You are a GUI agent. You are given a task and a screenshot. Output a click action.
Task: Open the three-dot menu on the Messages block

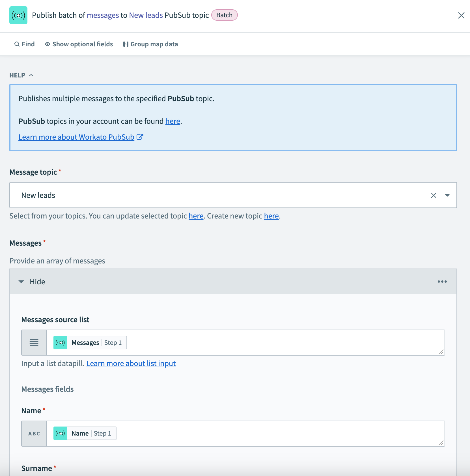442,282
